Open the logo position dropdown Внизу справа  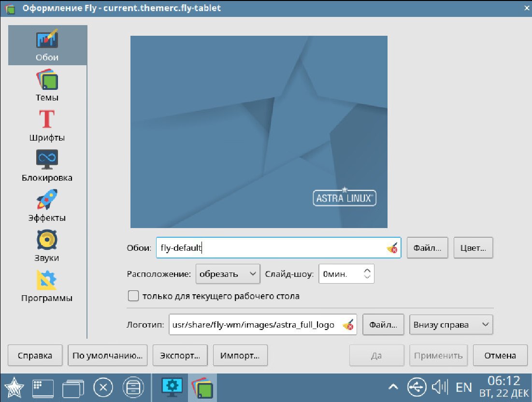pos(451,325)
